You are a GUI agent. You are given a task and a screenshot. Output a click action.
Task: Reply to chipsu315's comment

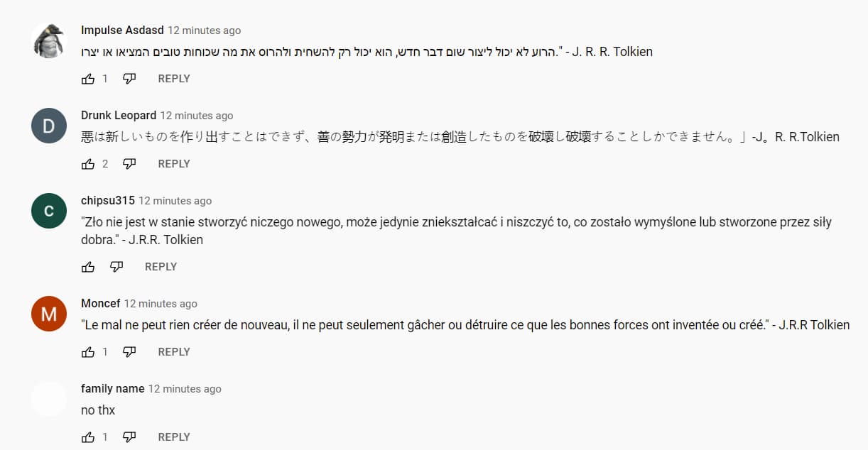pos(161,267)
